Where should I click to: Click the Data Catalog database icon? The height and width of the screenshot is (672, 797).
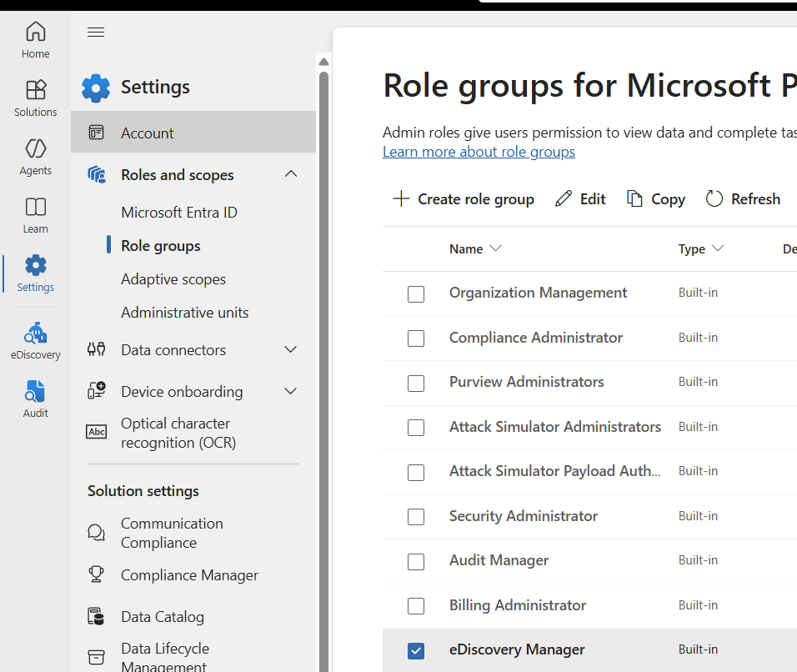point(96,616)
